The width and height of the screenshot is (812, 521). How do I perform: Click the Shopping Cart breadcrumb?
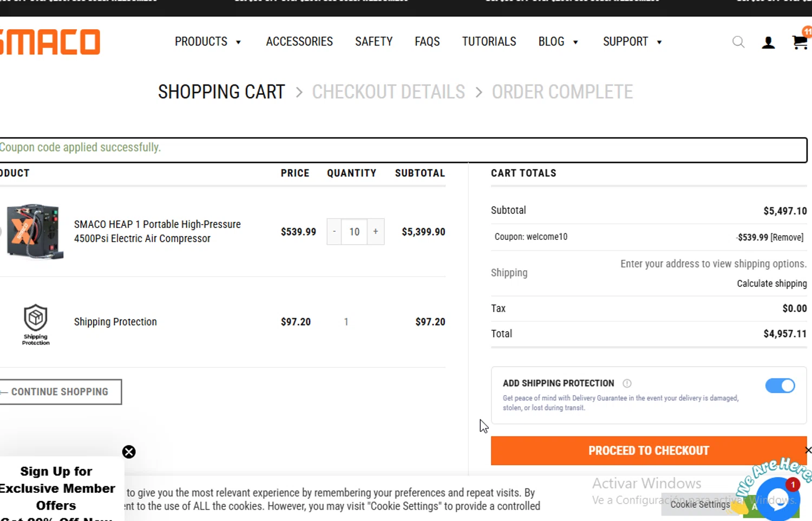pyautogui.click(x=221, y=92)
